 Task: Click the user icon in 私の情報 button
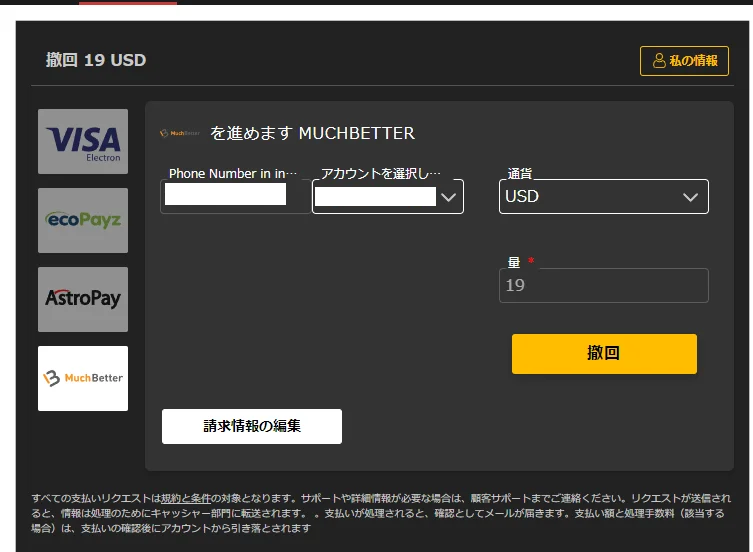659,61
